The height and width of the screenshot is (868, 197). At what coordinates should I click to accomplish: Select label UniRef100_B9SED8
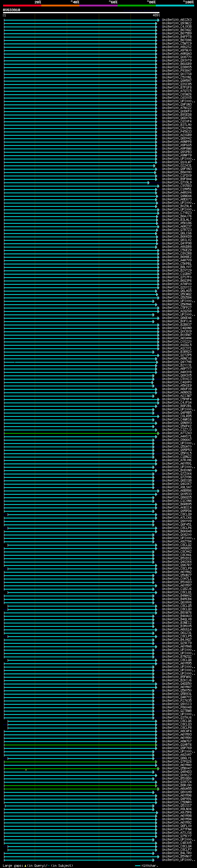(x=177, y=115)
